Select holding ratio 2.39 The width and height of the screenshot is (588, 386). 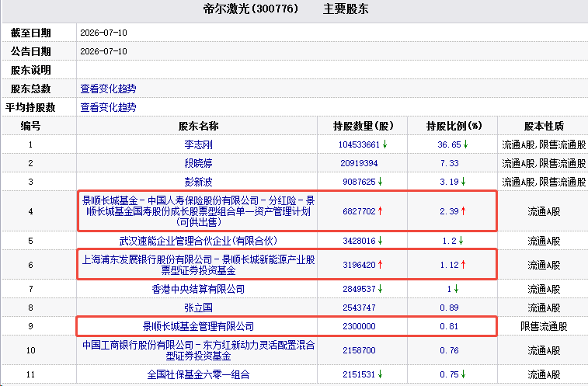point(449,211)
